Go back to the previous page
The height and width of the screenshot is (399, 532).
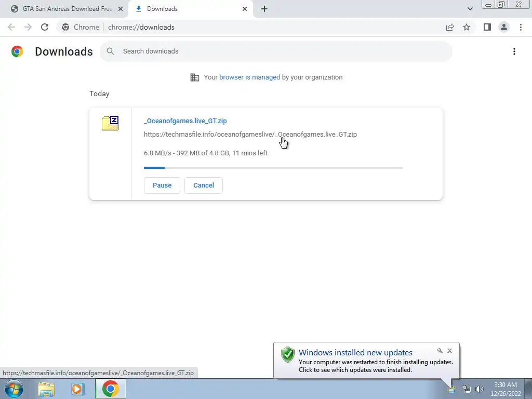click(x=11, y=27)
